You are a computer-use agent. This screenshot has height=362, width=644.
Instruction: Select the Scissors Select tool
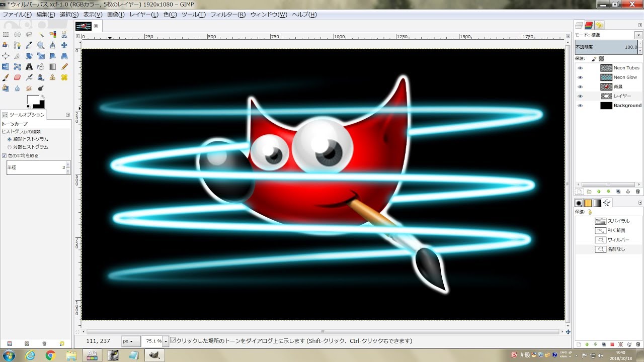pyautogui.click(x=64, y=34)
